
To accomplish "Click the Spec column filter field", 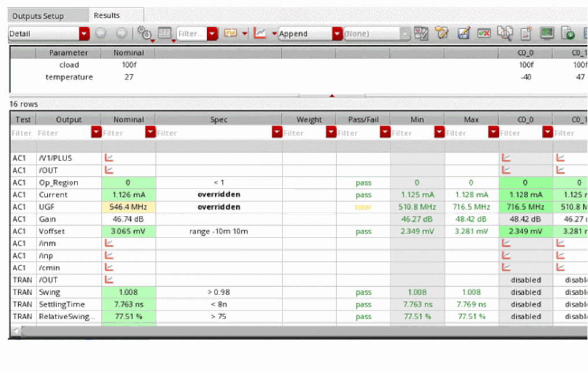I will [x=214, y=133].
